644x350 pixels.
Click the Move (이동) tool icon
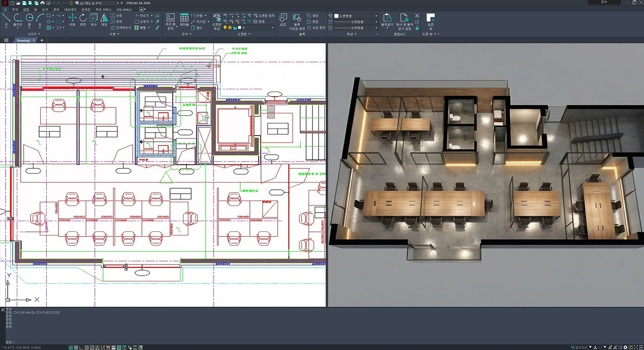tap(72, 18)
